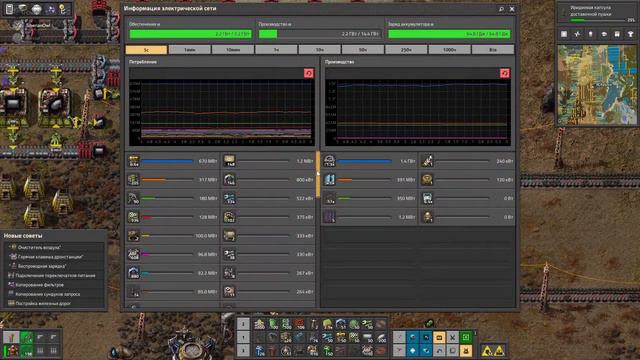Open tip Горячая клавиша дронстанции

tap(53, 257)
